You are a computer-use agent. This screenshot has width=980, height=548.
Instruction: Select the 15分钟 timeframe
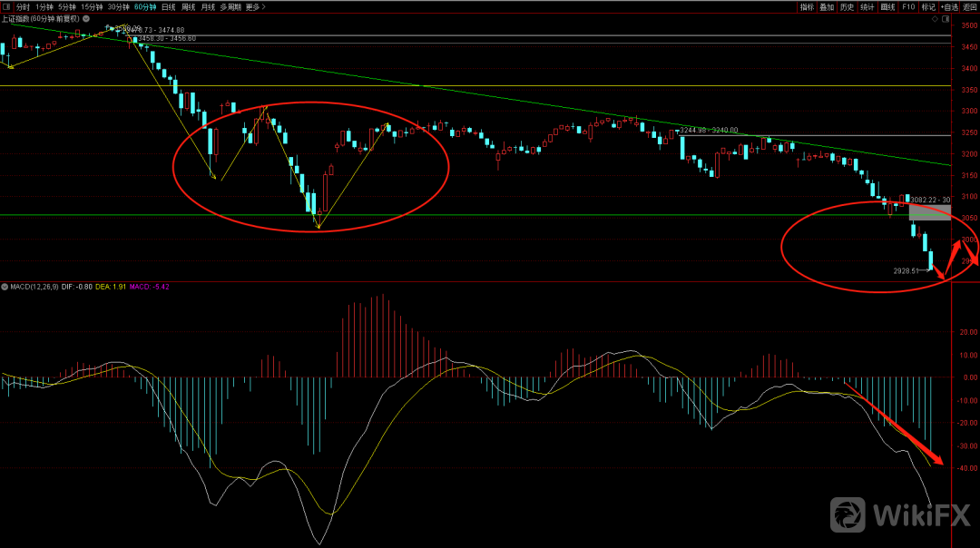(x=93, y=6)
